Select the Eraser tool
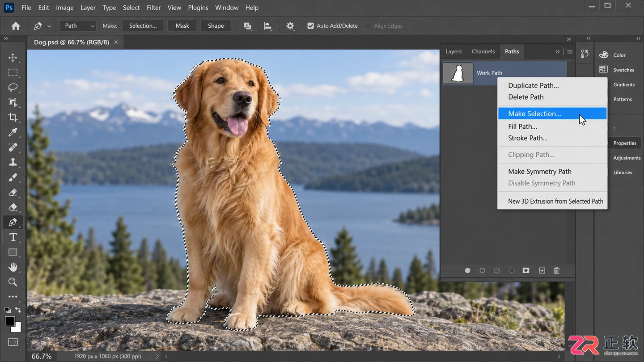 [13, 192]
